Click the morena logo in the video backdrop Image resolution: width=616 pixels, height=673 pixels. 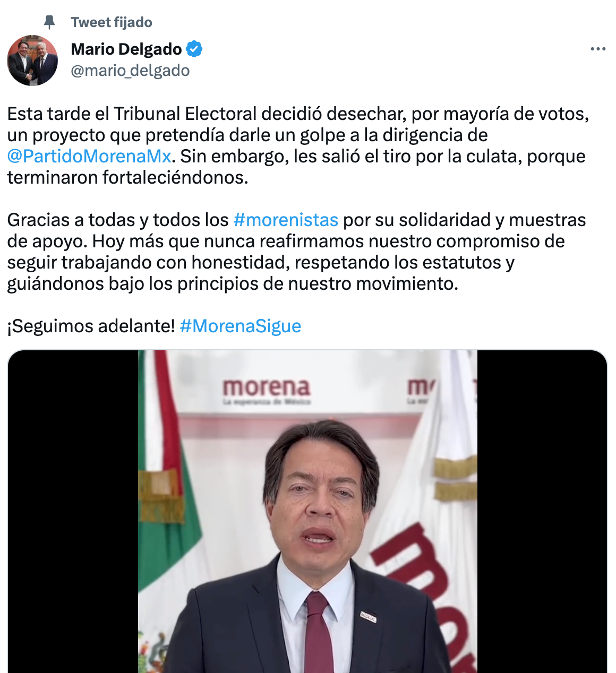coord(266,392)
